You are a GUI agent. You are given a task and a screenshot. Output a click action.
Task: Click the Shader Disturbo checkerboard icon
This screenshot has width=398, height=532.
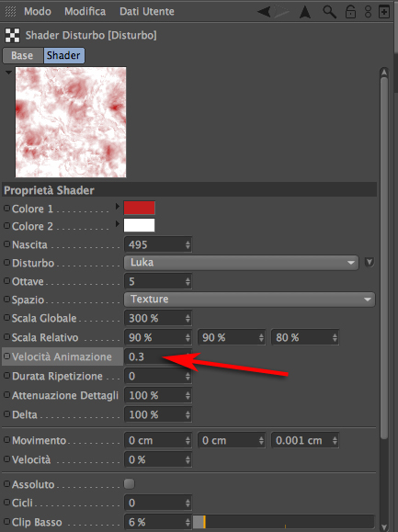pos(12,35)
